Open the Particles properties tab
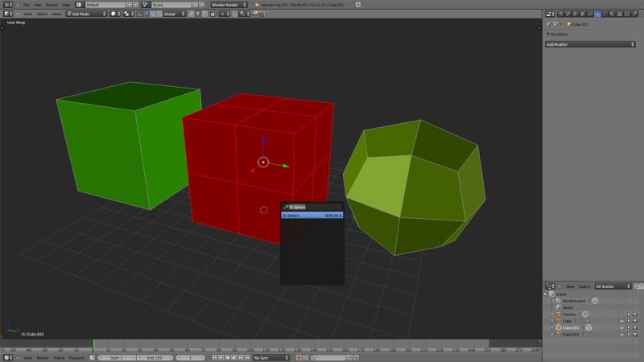Screen dimensions: 644x362 627,14
